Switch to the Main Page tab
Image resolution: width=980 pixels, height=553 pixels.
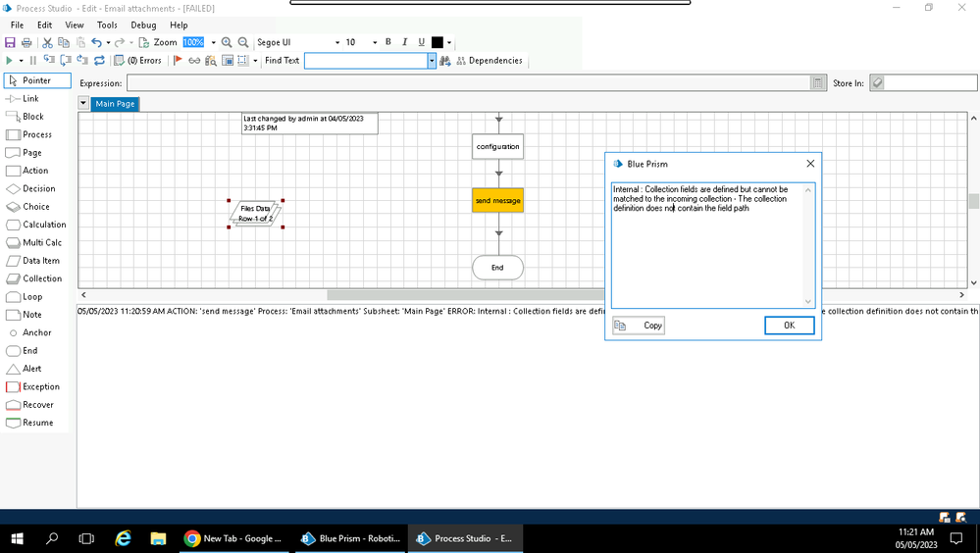[115, 104]
